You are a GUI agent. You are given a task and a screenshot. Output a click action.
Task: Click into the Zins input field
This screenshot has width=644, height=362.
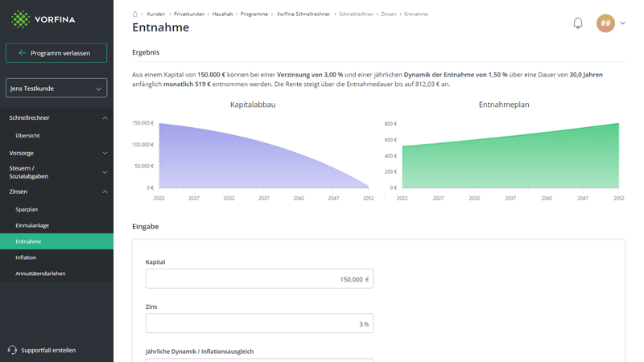tap(259, 323)
